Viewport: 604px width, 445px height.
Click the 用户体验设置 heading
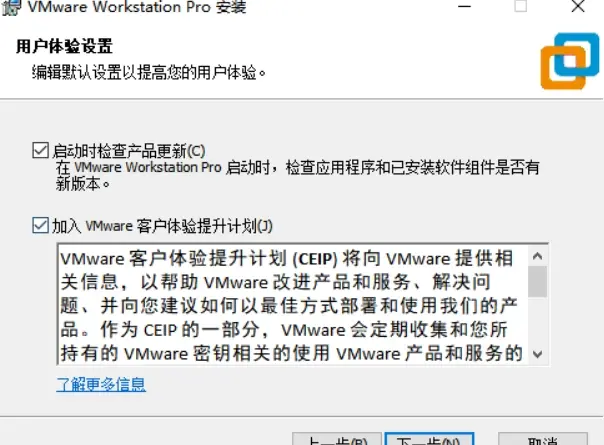[64, 46]
